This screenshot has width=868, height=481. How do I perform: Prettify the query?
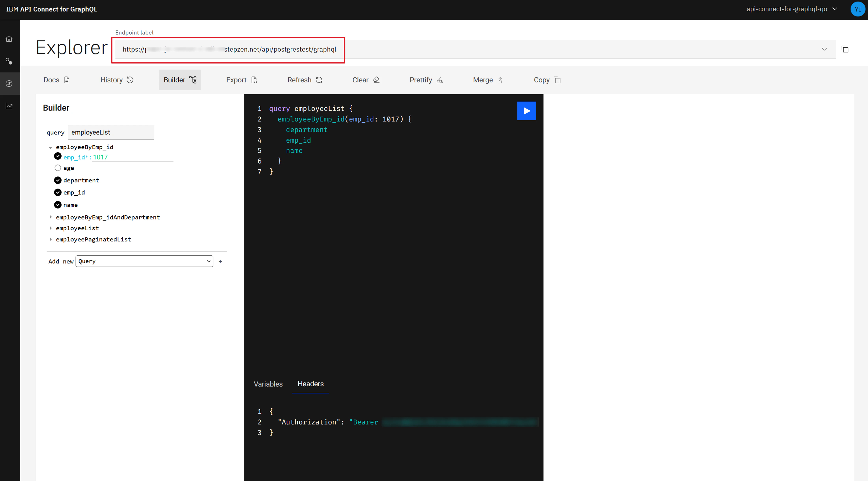[x=426, y=80]
